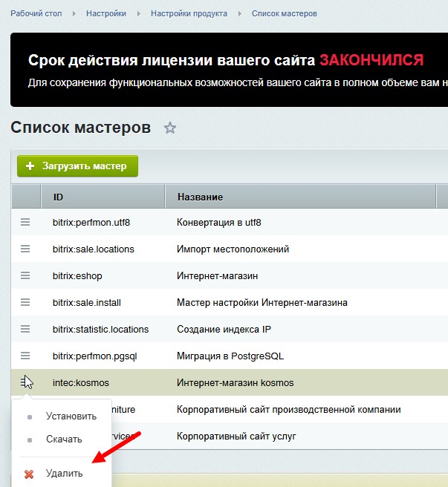Click Миграция в PostgreSQL cell
Screen dimensions: 448x487
[x=230, y=356]
